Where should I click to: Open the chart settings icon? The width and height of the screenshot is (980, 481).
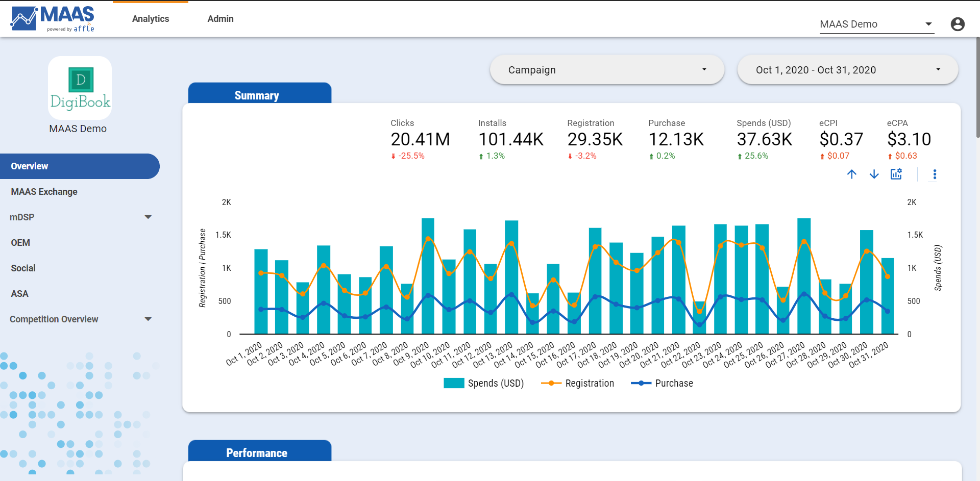(897, 174)
